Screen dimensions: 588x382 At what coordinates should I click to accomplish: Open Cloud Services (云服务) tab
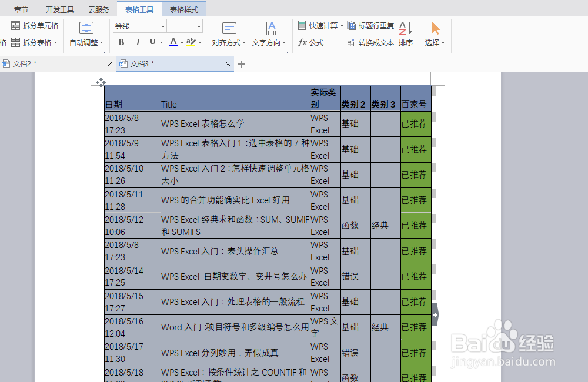pyautogui.click(x=99, y=10)
